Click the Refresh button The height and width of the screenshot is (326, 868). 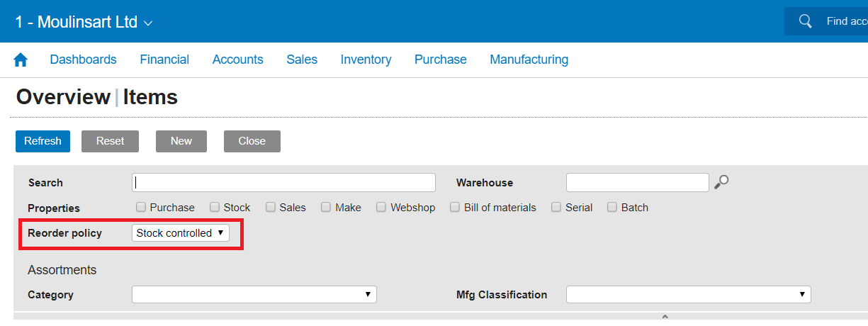tap(43, 141)
